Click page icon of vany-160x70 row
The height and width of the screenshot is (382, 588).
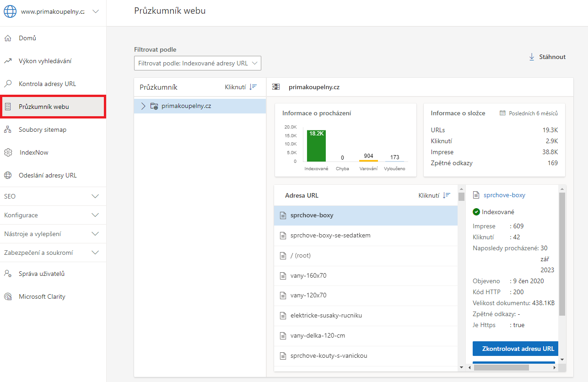[283, 275]
